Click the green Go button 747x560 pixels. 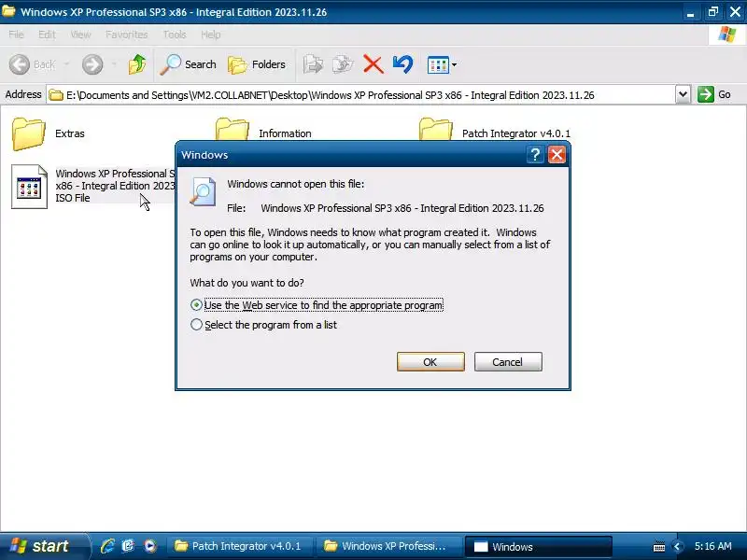(713, 94)
